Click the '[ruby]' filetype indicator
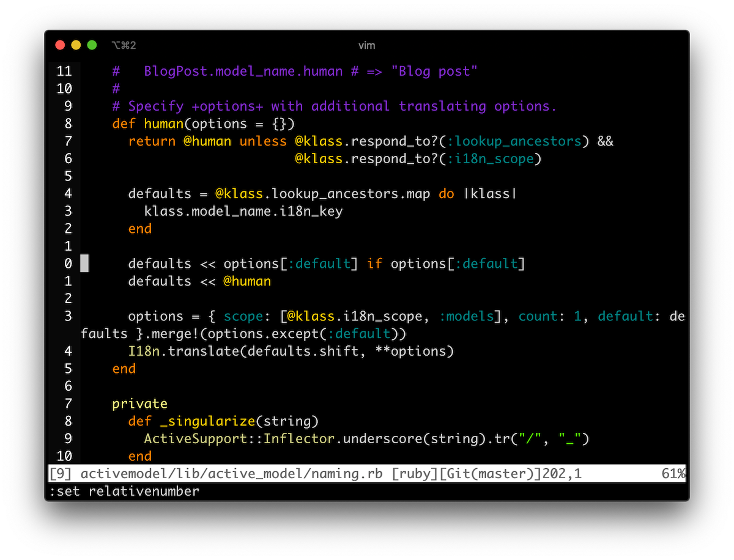 [x=415, y=474]
